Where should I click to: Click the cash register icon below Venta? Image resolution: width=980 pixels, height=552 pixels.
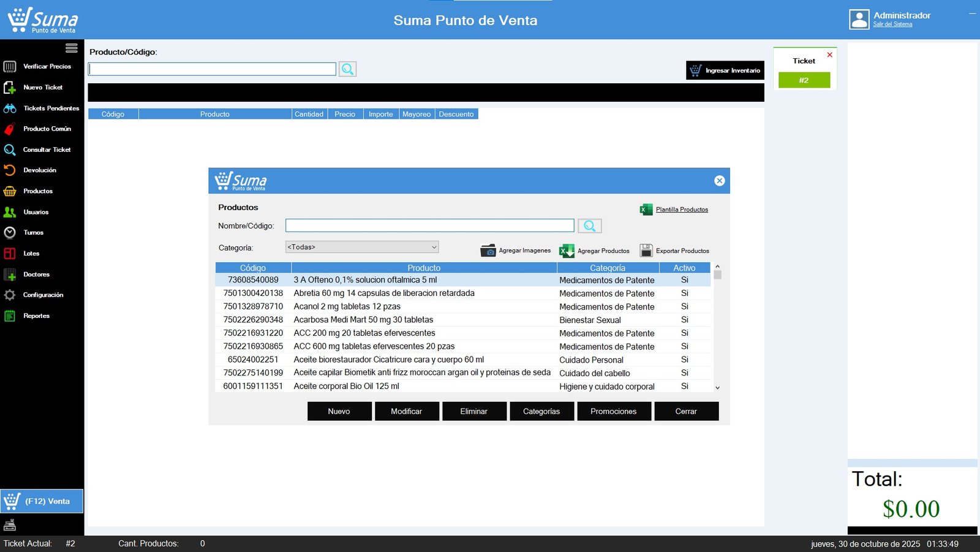10,524
